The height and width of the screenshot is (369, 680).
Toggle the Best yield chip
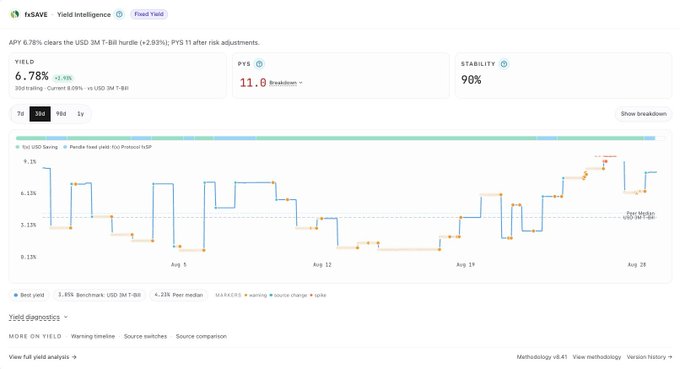pyautogui.click(x=29, y=295)
